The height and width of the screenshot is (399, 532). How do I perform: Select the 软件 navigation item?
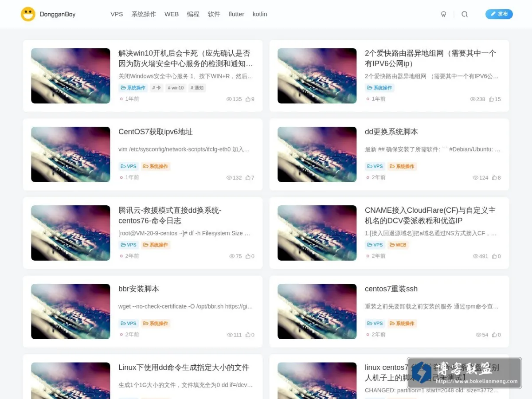click(x=214, y=14)
